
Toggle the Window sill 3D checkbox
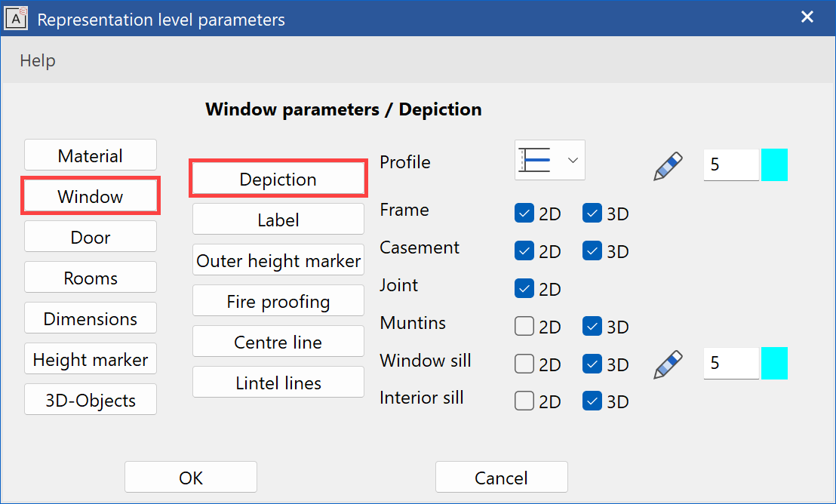pos(592,364)
